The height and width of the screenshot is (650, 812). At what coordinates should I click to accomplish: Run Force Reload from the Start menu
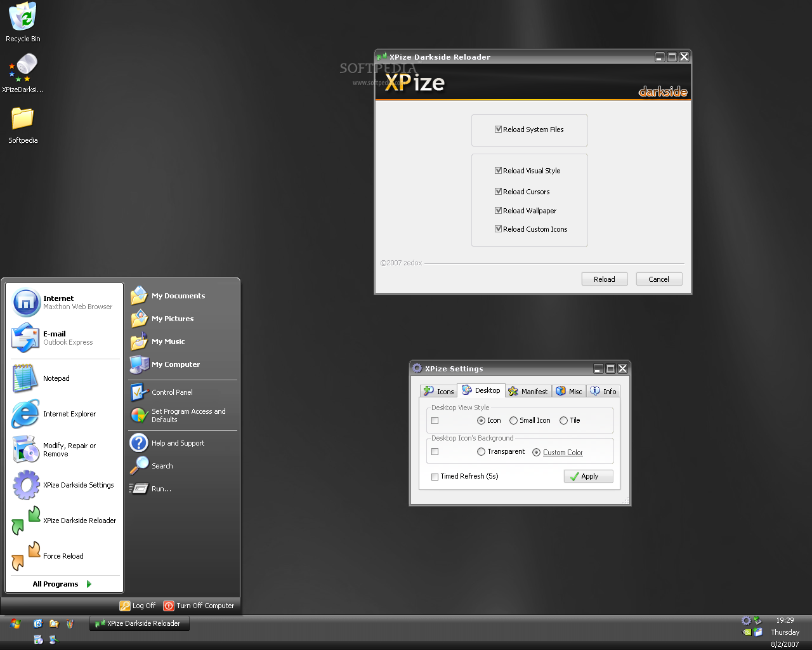(64, 556)
